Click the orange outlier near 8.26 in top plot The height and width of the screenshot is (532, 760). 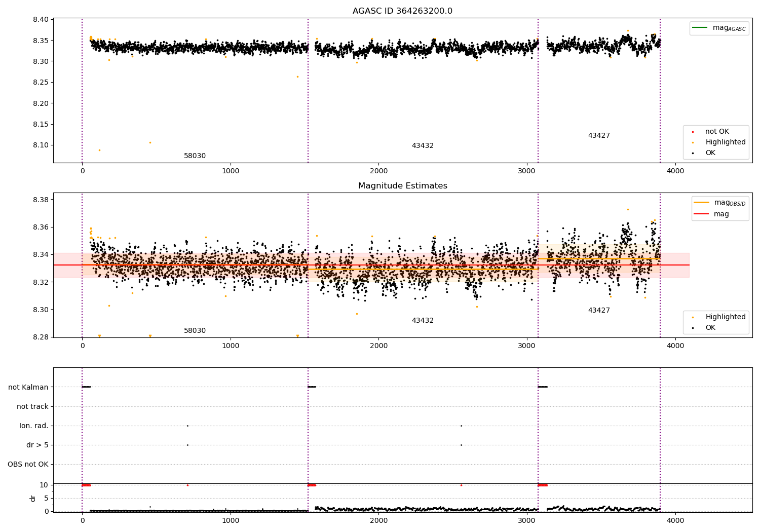297,77
